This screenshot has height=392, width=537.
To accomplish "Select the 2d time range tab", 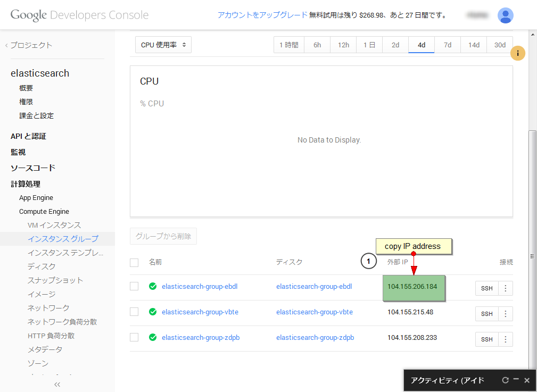I will pos(395,45).
